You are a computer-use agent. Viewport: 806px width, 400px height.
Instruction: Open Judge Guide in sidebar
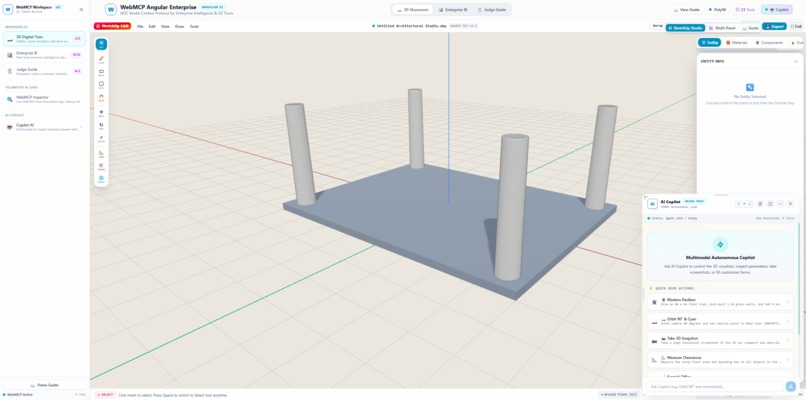coord(44,71)
